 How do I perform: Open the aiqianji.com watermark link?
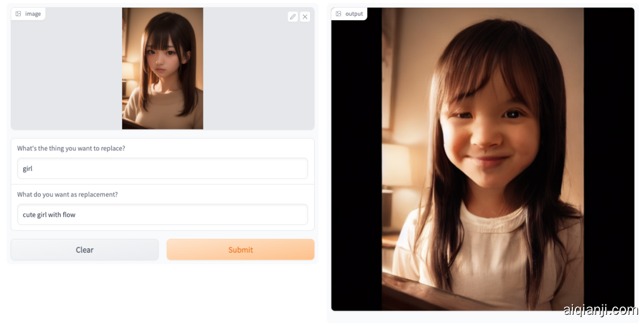pos(600,309)
